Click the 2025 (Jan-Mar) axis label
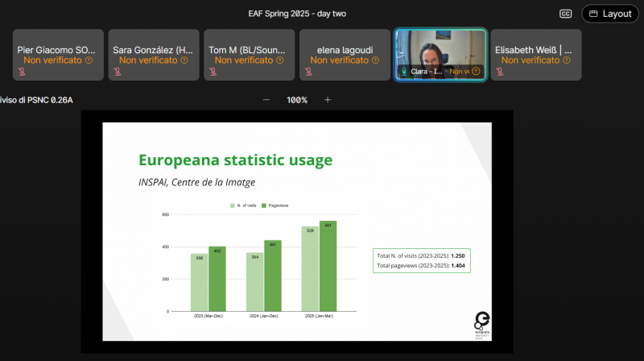Viewport: 644px width, 361px height. [x=319, y=316]
